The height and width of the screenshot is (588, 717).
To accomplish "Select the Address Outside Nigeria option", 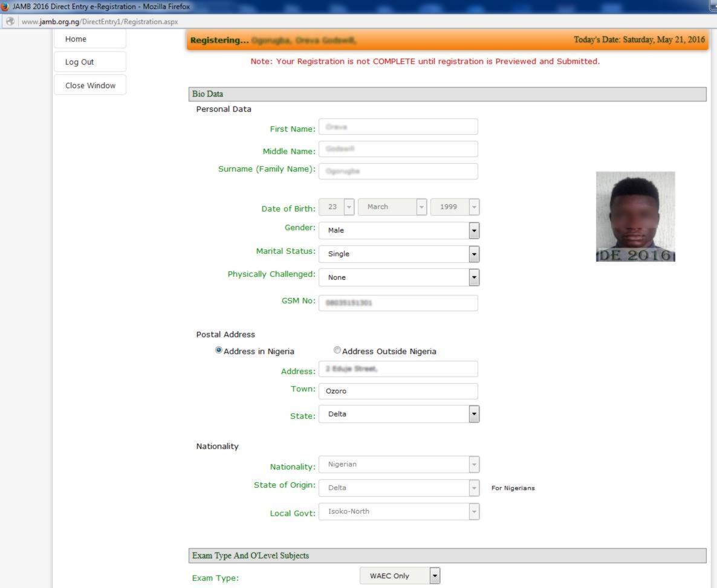I will [x=337, y=349].
